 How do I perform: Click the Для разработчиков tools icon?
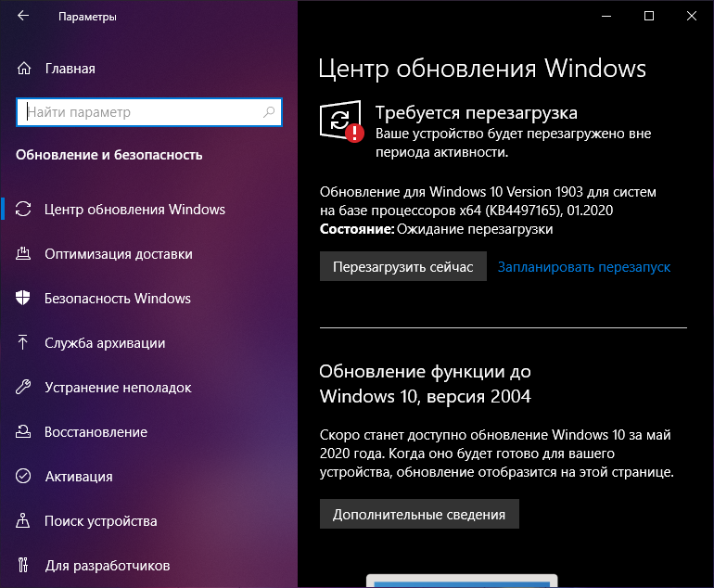click(x=23, y=565)
